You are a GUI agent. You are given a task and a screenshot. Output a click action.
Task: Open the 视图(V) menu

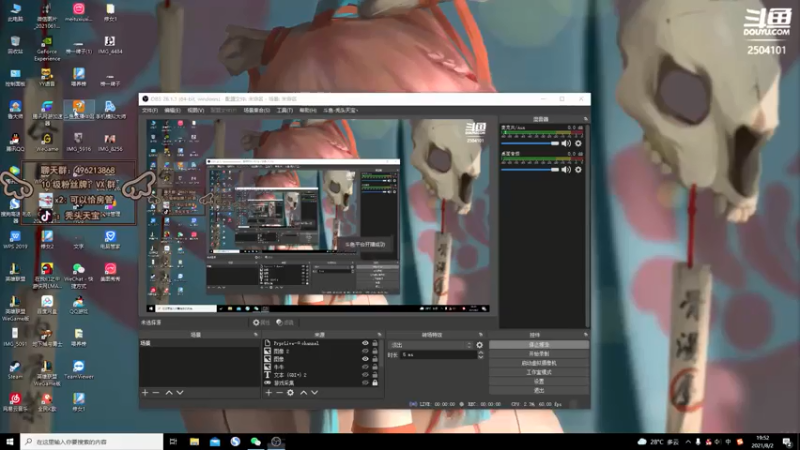click(195, 110)
